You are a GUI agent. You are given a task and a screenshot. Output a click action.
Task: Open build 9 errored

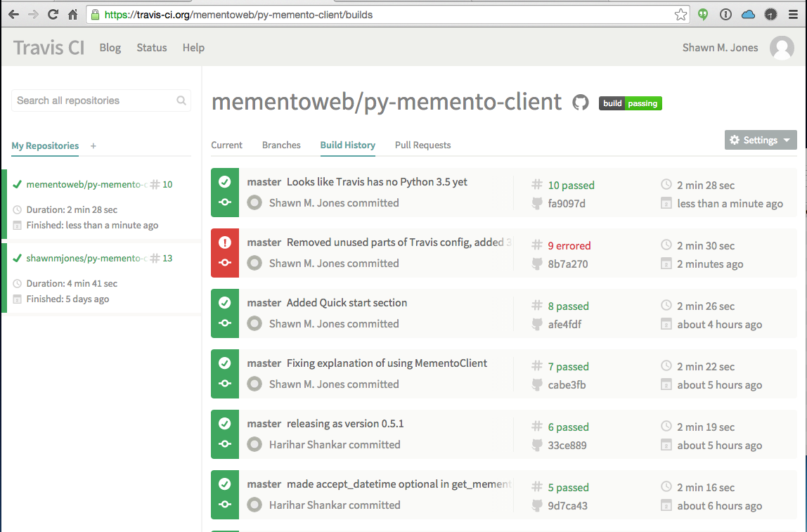tap(569, 246)
